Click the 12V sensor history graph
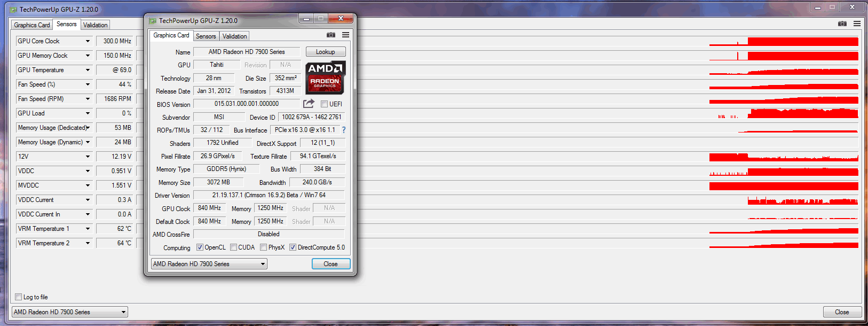The height and width of the screenshot is (326, 868). point(784,157)
